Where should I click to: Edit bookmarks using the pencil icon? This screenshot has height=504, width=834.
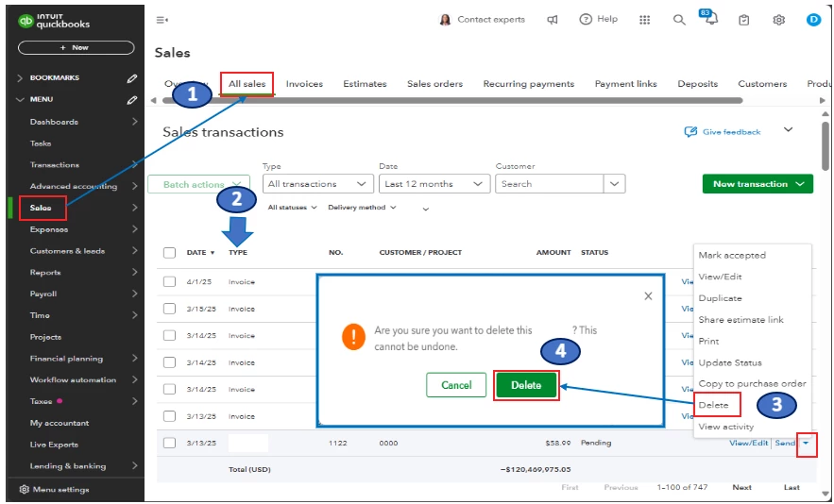(132, 78)
